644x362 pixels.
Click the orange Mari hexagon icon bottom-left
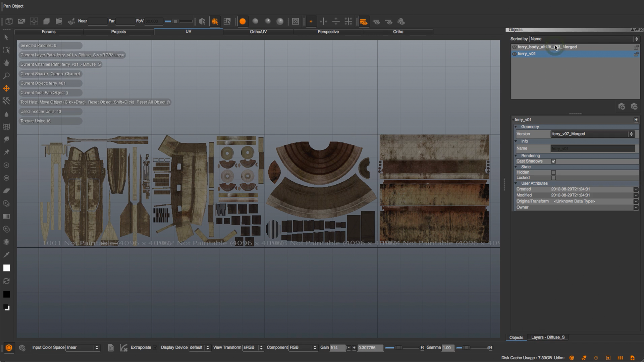tap(9, 348)
